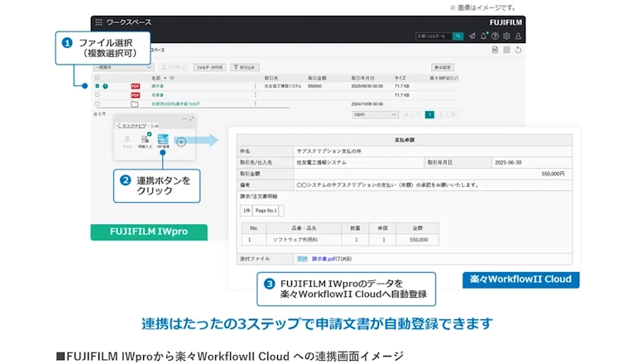Click the ワークスペース title in header
The image size is (637, 364).
(x=129, y=22)
